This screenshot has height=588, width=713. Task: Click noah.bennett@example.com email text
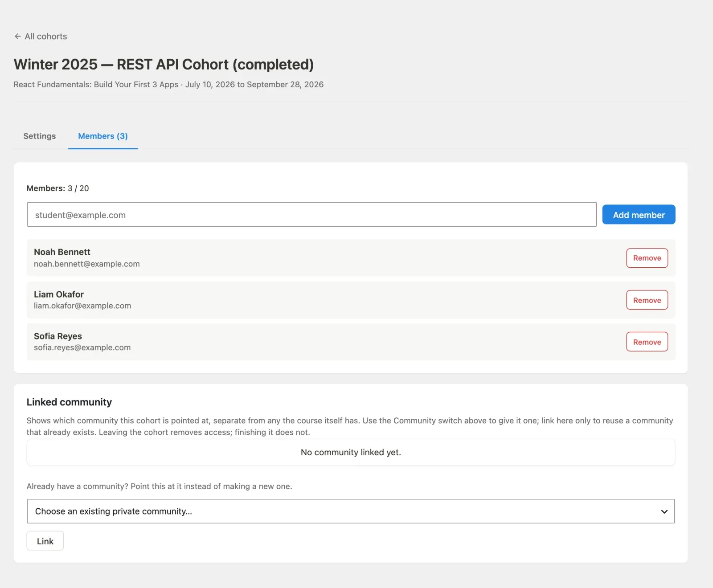pos(87,264)
